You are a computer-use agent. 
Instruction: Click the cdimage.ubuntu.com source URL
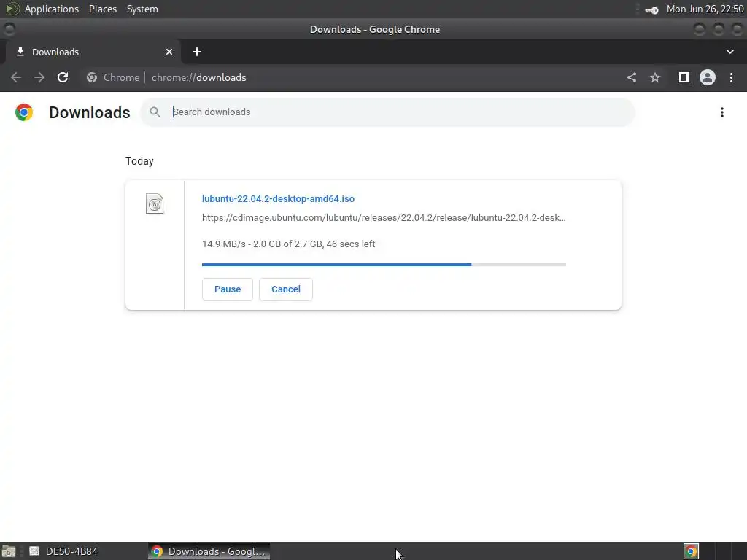(x=384, y=217)
